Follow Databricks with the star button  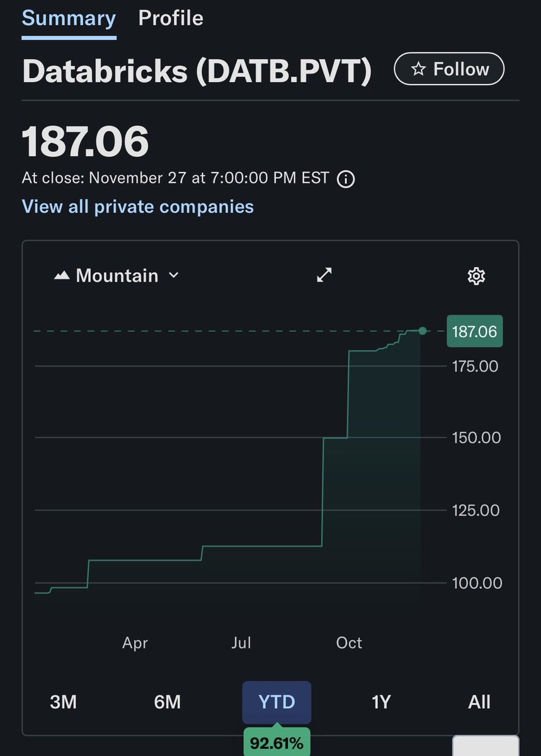(x=449, y=69)
